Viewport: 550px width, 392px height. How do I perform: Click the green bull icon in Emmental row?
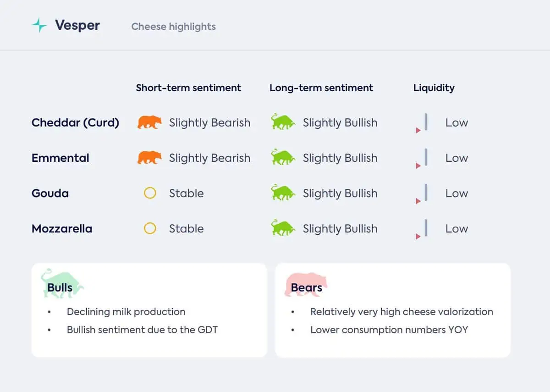pyautogui.click(x=283, y=157)
